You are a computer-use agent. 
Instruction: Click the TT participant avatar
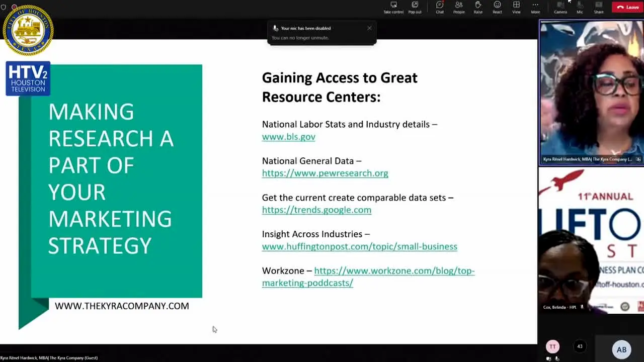[x=552, y=346]
